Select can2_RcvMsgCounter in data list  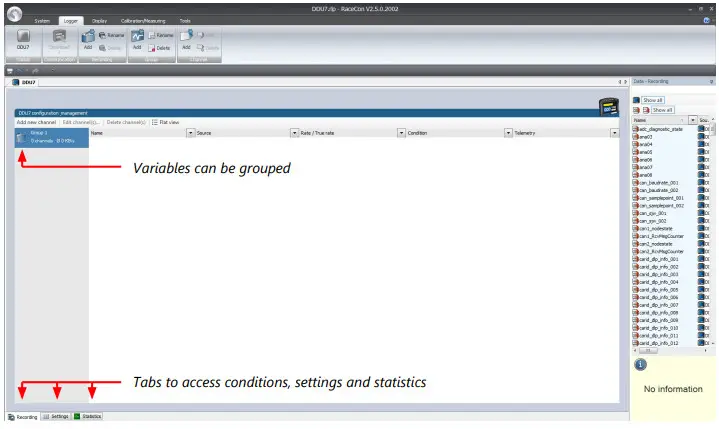pos(661,252)
